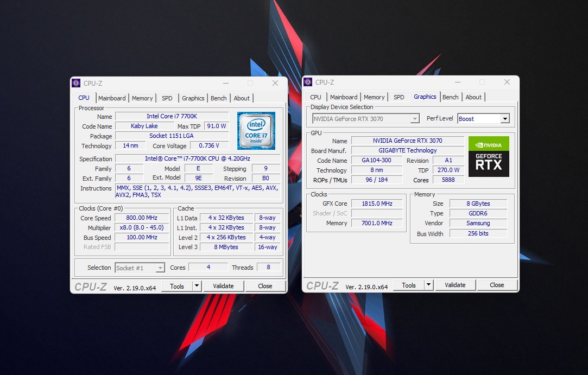This screenshot has height=375, width=588.
Task: Open the Display Device Selection dropdown showing RTX 3070
Action: [x=365, y=119]
